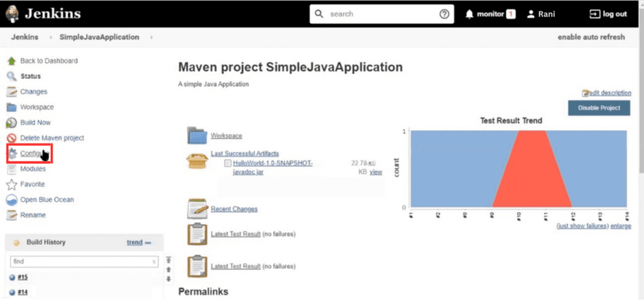The image size is (644, 304).
Task: Click the Workspace folder icon in sidebar
Action: tap(11, 107)
